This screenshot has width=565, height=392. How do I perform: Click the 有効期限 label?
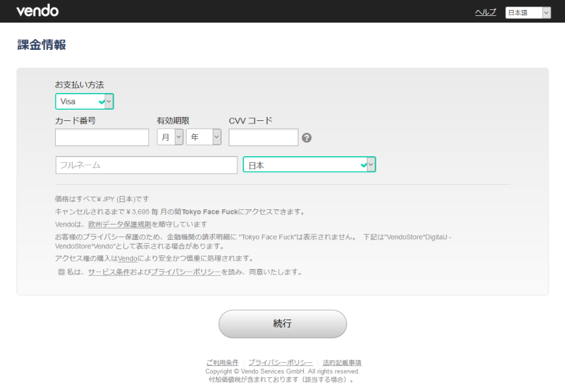click(173, 121)
